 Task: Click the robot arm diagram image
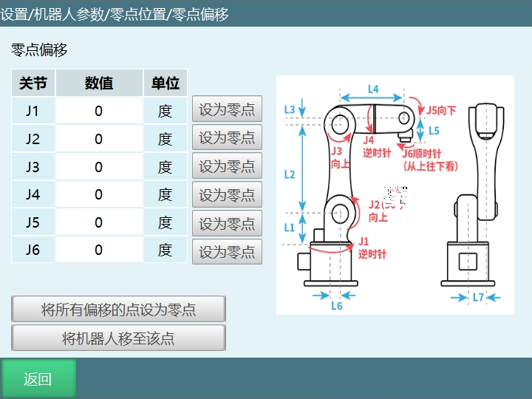[x=395, y=195]
